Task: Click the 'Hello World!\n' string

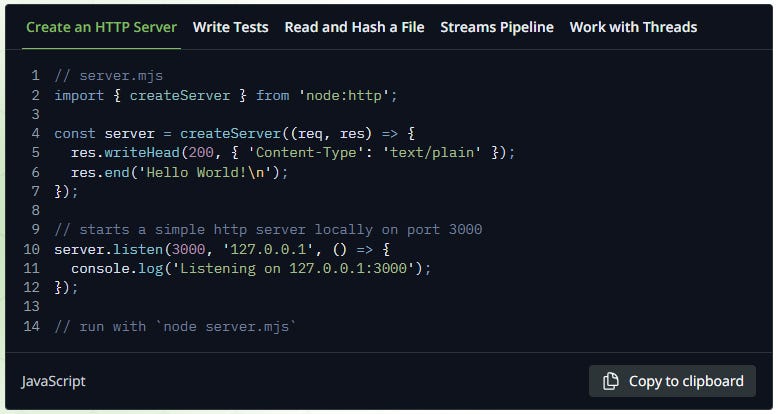Action: [205, 172]
